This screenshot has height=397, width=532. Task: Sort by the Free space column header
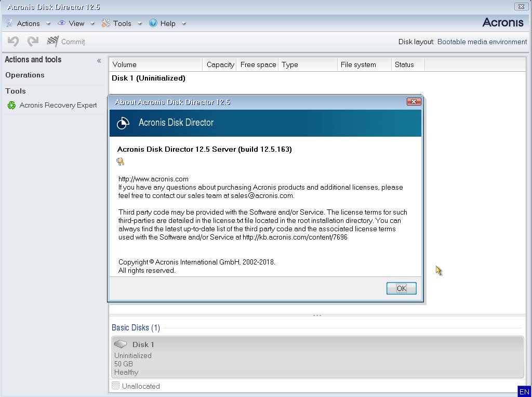pyautogui.click(x=258, y=64)
